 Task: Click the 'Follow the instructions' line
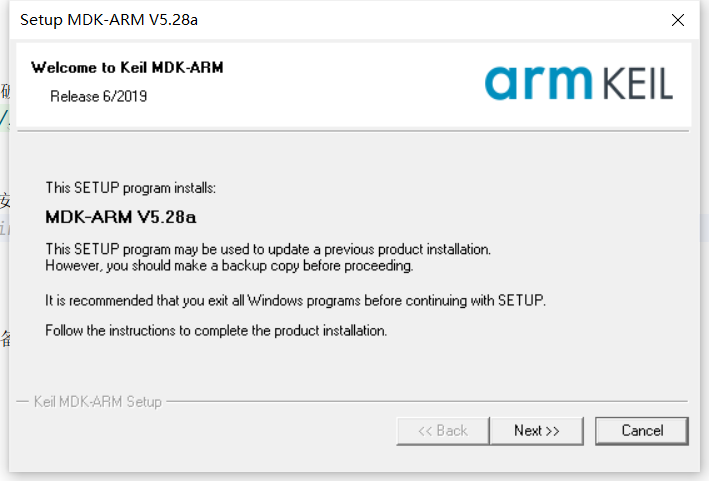coord(216,330)
